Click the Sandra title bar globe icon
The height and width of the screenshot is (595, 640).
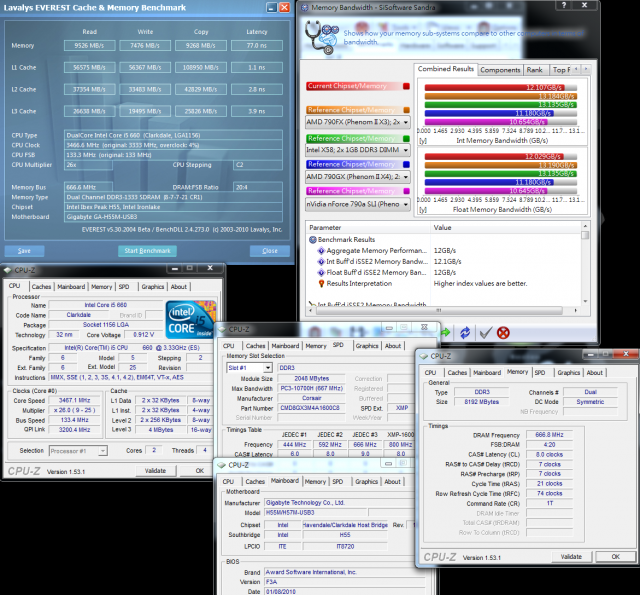point(304,7)
